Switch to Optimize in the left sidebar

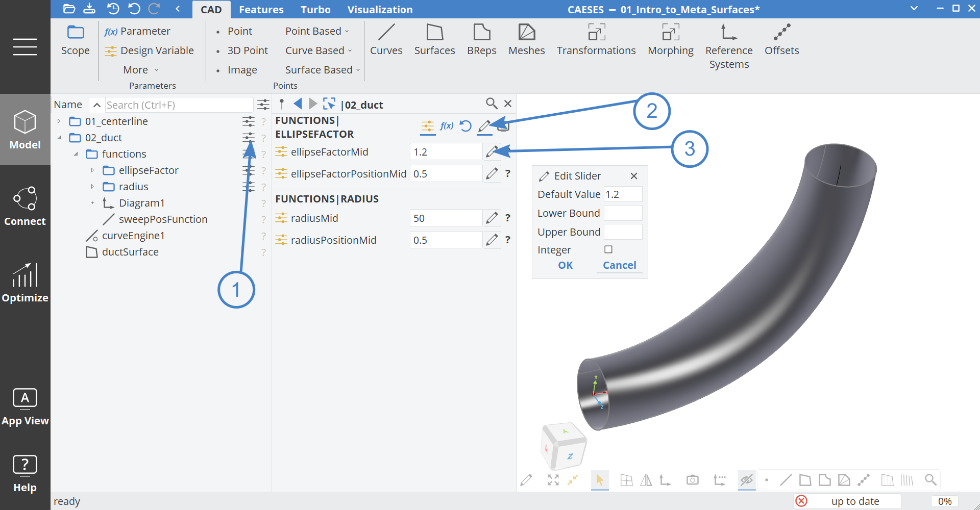tap(25, 283)
